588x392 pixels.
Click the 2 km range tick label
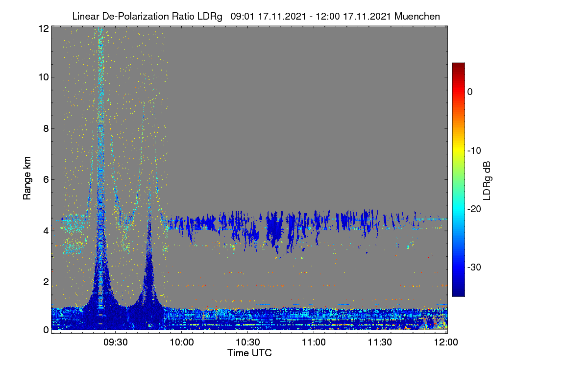(46, 281)
